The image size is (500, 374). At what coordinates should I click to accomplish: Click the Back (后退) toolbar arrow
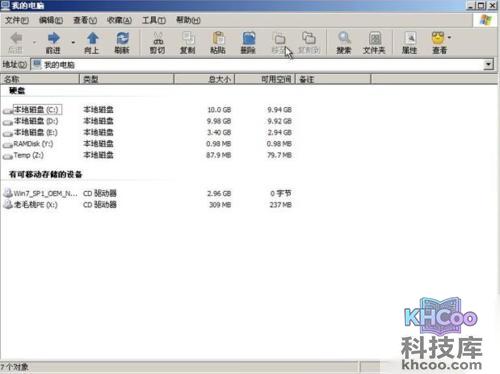point(16,38)
